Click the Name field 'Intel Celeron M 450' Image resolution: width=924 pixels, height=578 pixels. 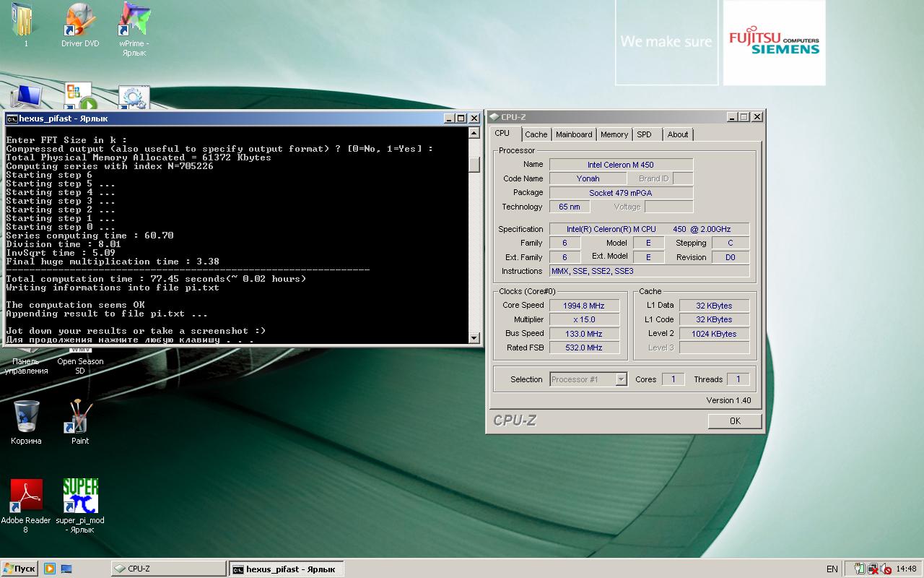point(621,165)
